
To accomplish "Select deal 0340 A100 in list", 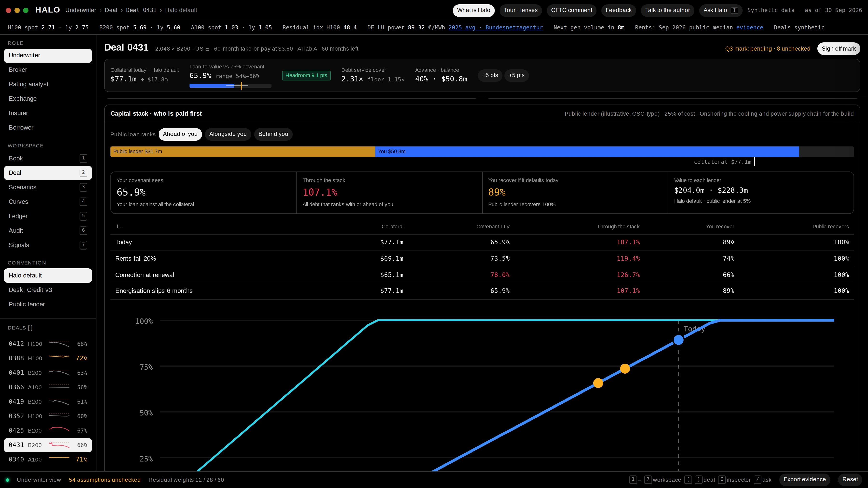I will pyautogui.click(x=48, y=459).
